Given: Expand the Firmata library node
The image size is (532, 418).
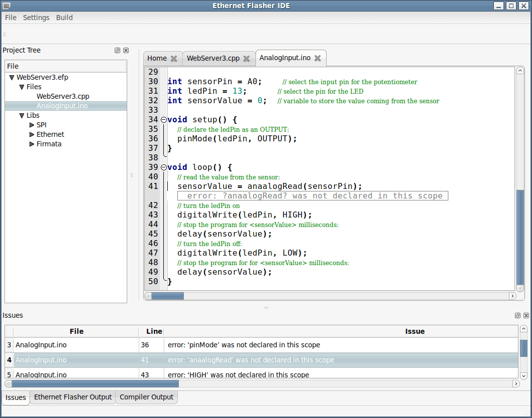Looking at the screenshot, I should (32, 144).
